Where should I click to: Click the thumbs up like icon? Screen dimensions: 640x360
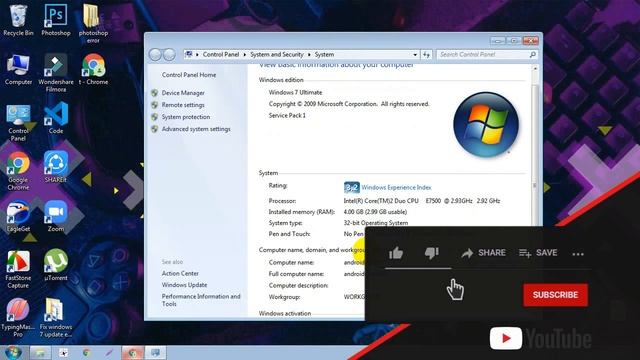coord(396,253)
